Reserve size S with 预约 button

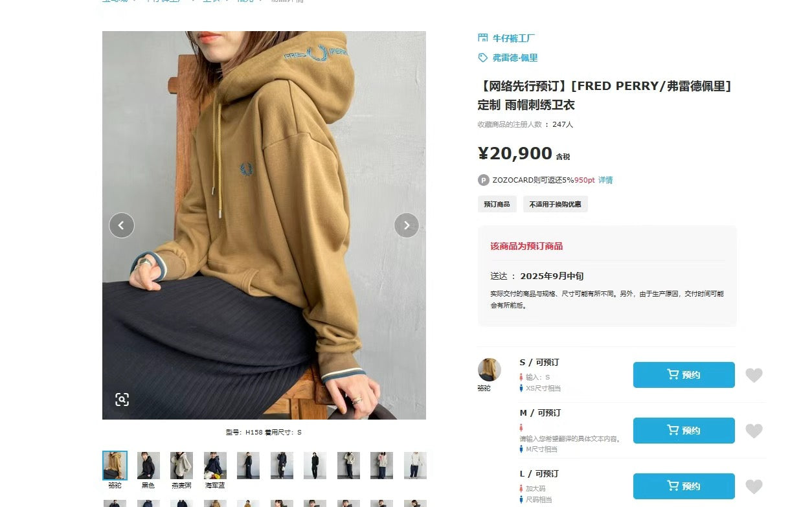[x=684, y=375]
